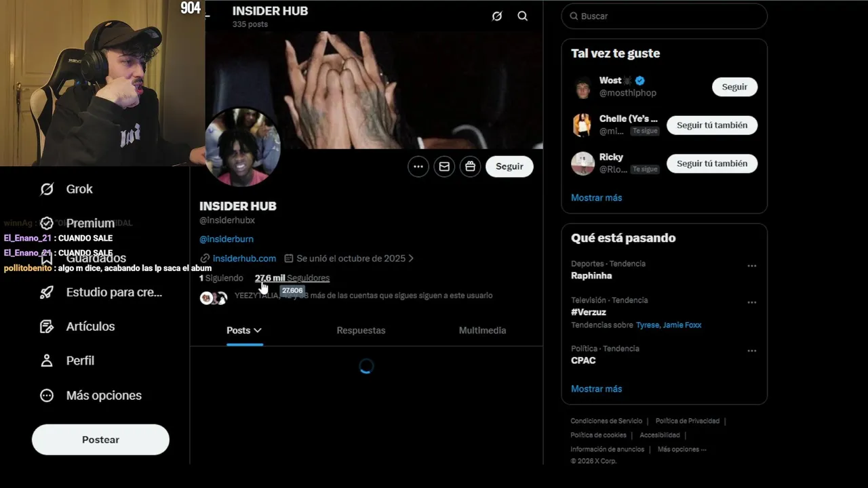Follow back Ricky with Seguir tú también
This screenshot has height=488, width=868.
pyautogui.click(x=712, y=163)
